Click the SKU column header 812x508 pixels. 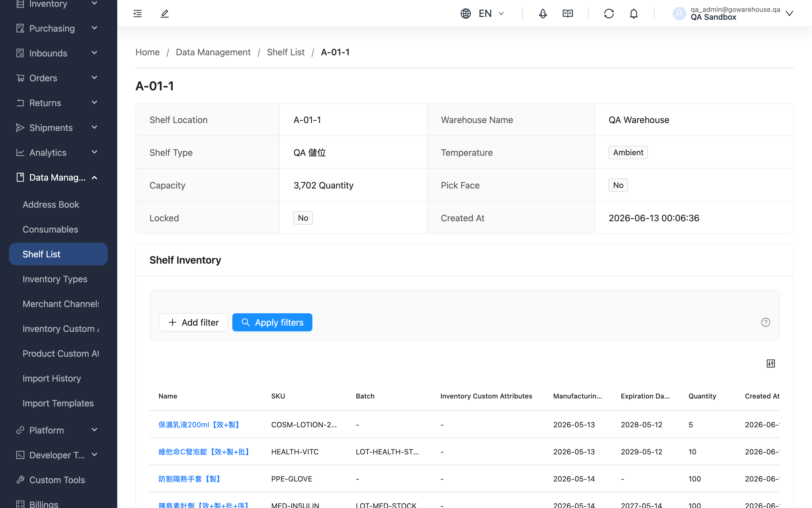(278, 396)
